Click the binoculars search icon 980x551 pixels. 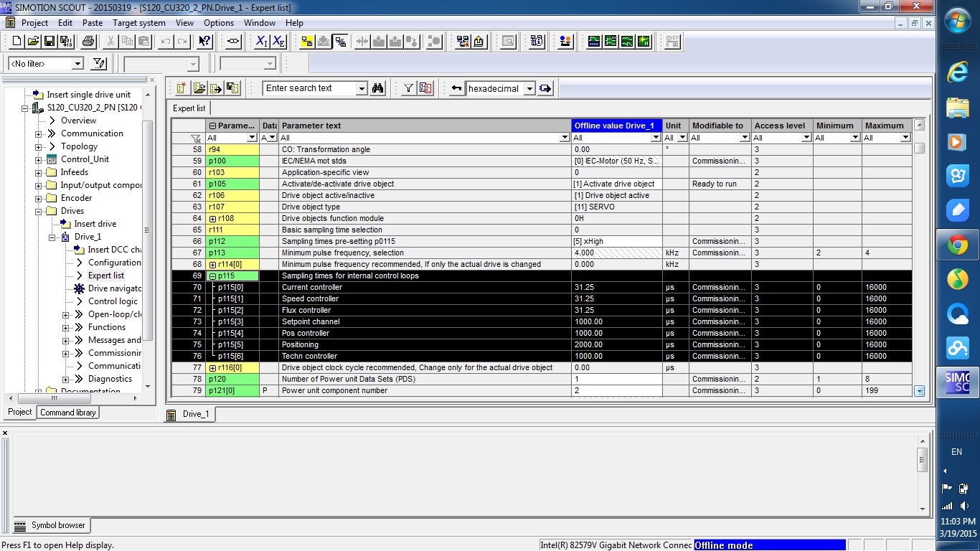click(x=379, y=88)
